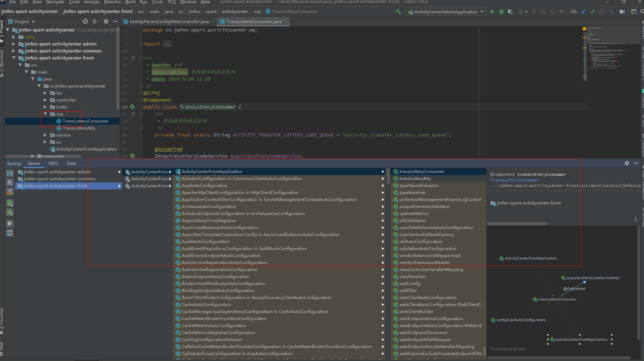The image size is (644, 361).
Task: Click the Debug bug icon
Action: click(x=501, y=12)
